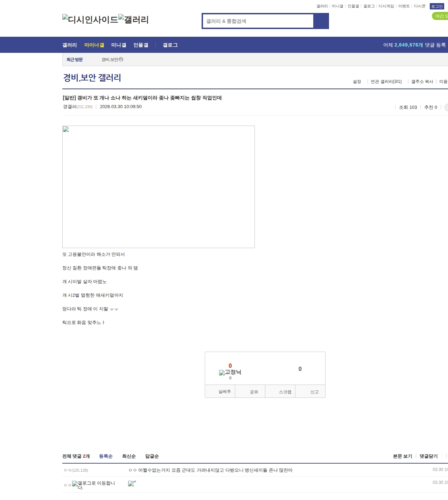Click post title starting with [일반]

click(x=142, y=98)
